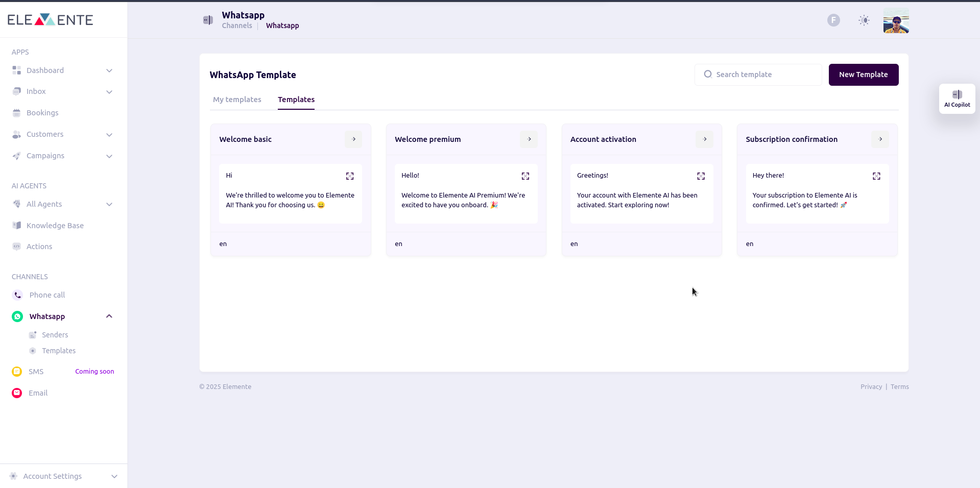The width and height of the screenshot is (980, 488).
Task: Expand the Welcome basic message preview
Action: [x=350, y=176]
